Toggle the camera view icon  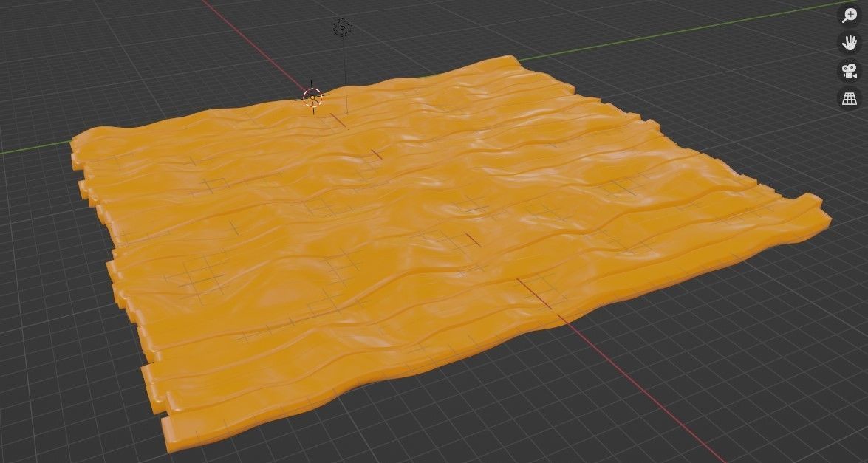coord(850,71)
